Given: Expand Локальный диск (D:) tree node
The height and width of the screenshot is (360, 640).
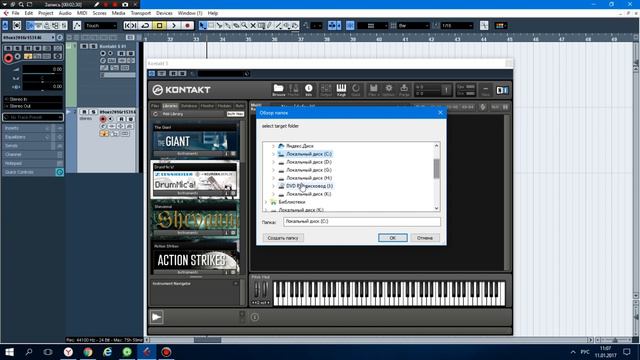Looking at the screenshot, I should [273, 162].
